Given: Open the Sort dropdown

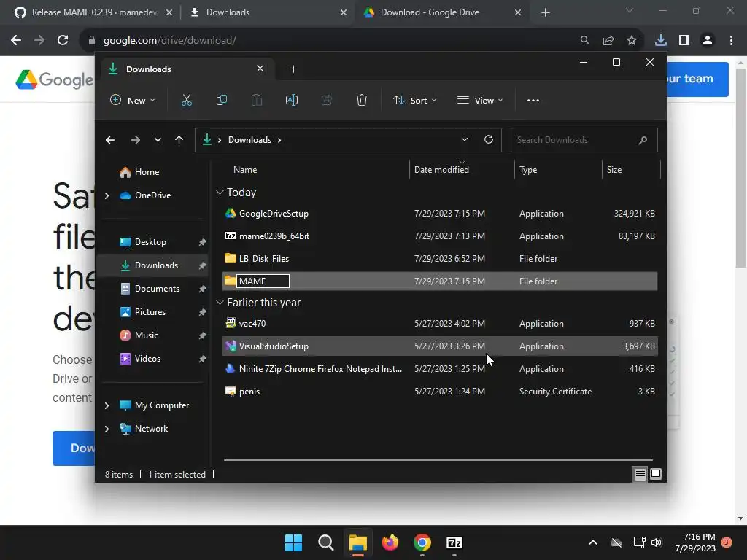Looking at the screenshot, I should click(x=415, y=101).
